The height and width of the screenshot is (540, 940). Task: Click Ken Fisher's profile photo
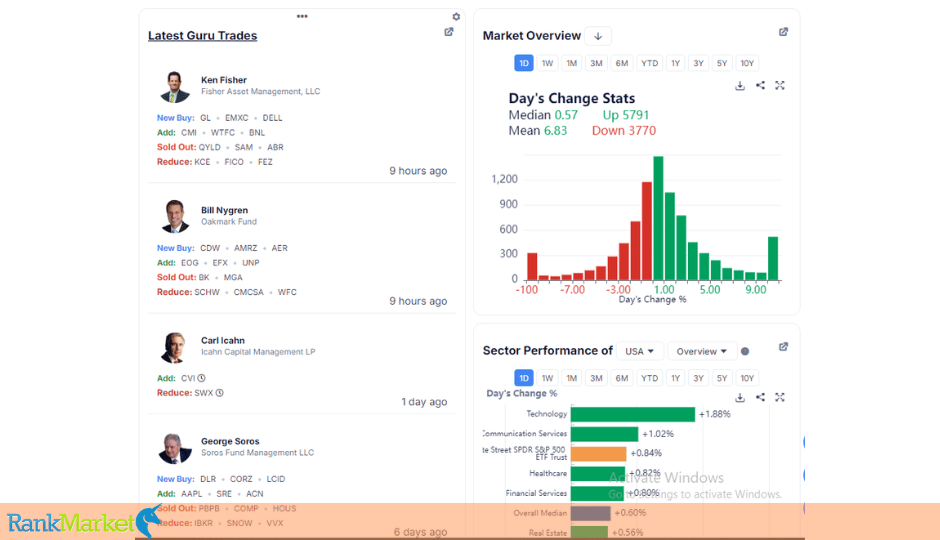tap(174, 86)
